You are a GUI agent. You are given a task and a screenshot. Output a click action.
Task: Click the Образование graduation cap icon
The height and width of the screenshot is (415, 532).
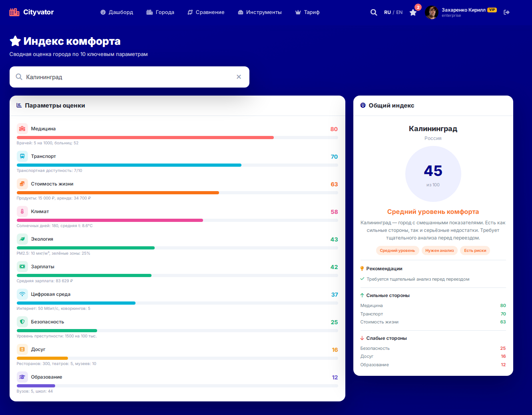pos(22,377)
